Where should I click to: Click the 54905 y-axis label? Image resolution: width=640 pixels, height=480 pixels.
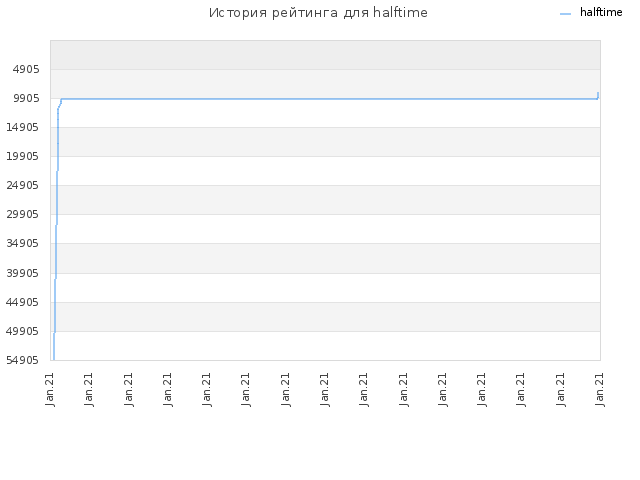tap(23, 360)
